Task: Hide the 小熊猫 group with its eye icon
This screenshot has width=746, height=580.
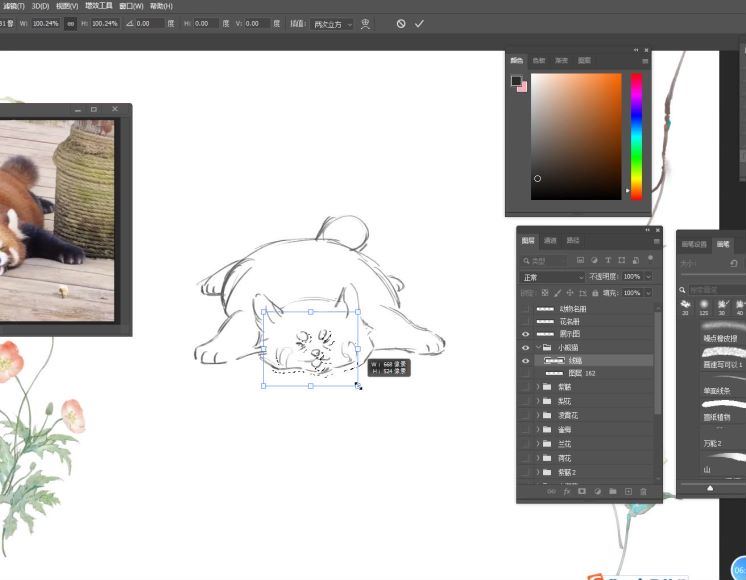Action: [525, 348]
